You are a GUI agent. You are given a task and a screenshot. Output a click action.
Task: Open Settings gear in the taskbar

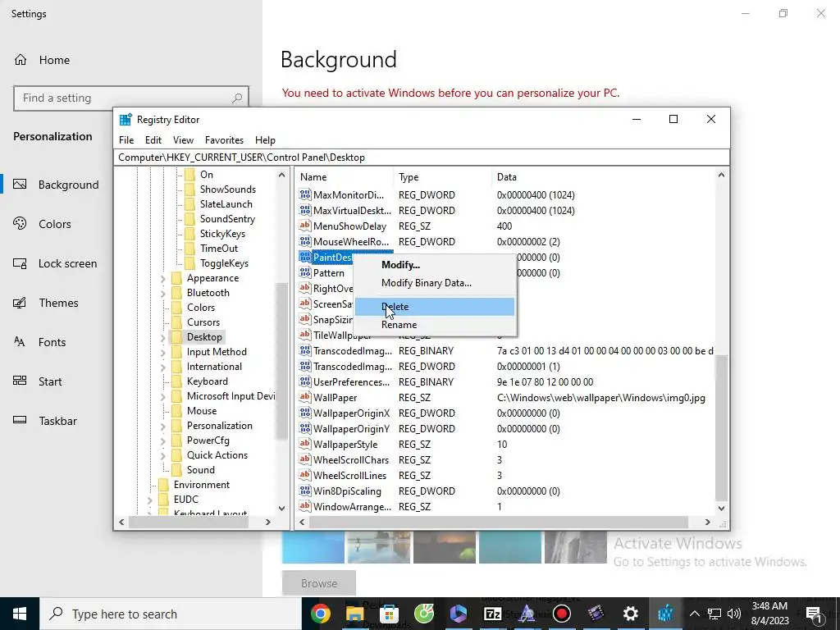[x=631, y=614]
